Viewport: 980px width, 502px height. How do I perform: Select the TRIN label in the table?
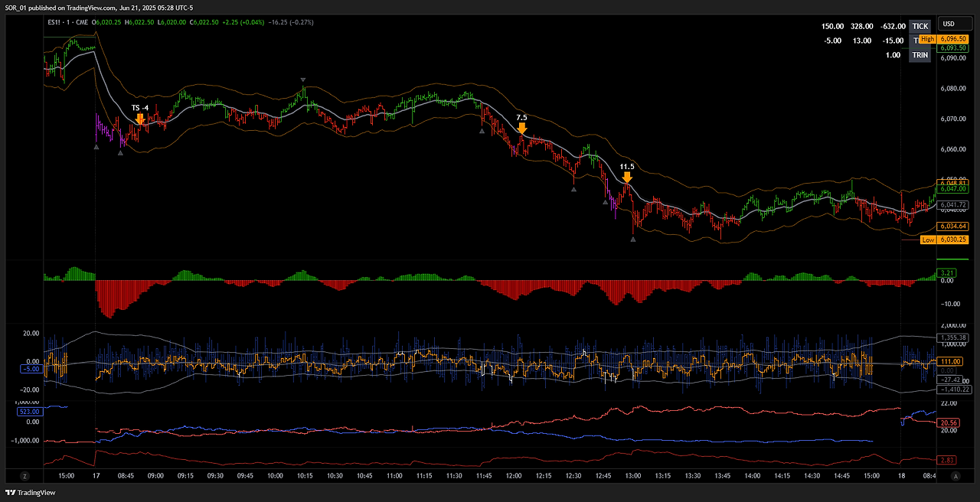click(920, 55)
